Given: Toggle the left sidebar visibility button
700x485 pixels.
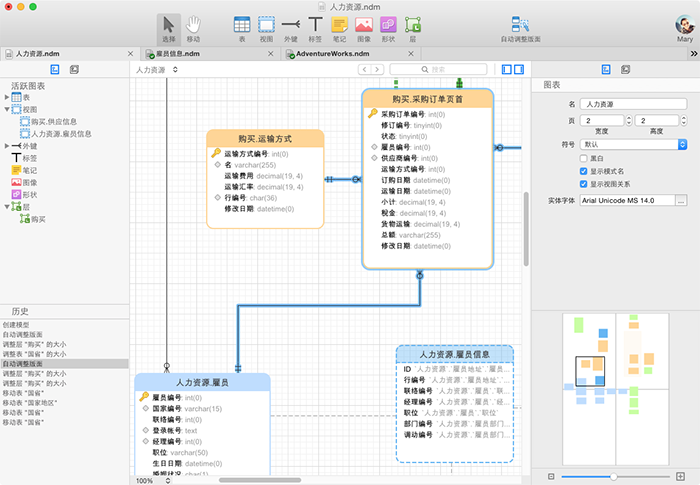Looking at the screenshot, I should tap(507, 69).
